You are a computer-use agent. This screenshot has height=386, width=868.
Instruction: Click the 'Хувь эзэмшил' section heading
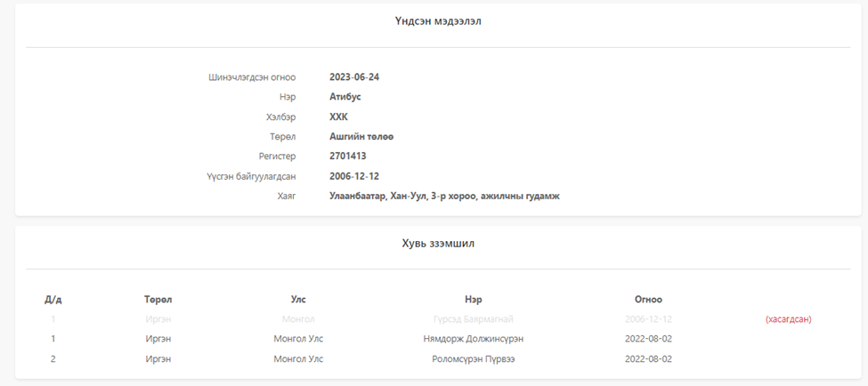point(438,244)
